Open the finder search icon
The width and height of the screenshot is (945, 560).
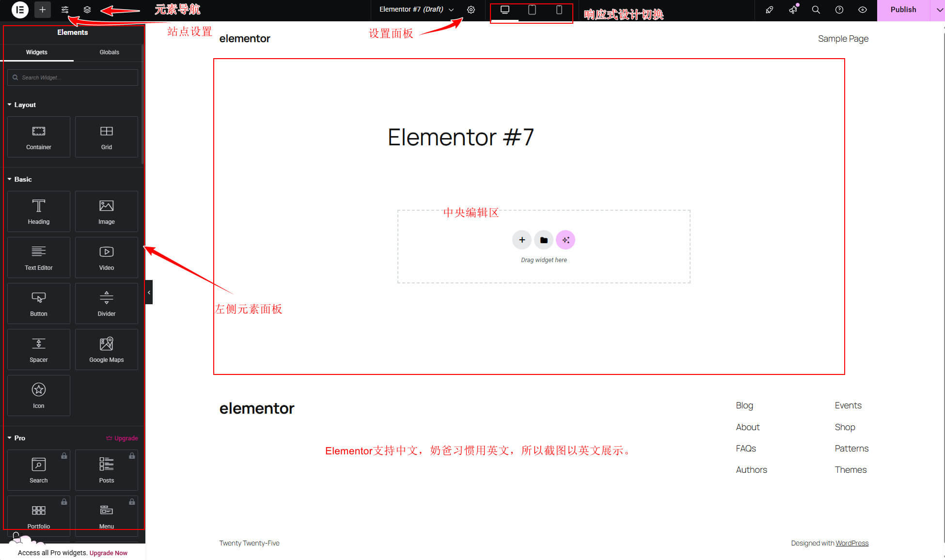pyautogui.click(x=816, y=10)
